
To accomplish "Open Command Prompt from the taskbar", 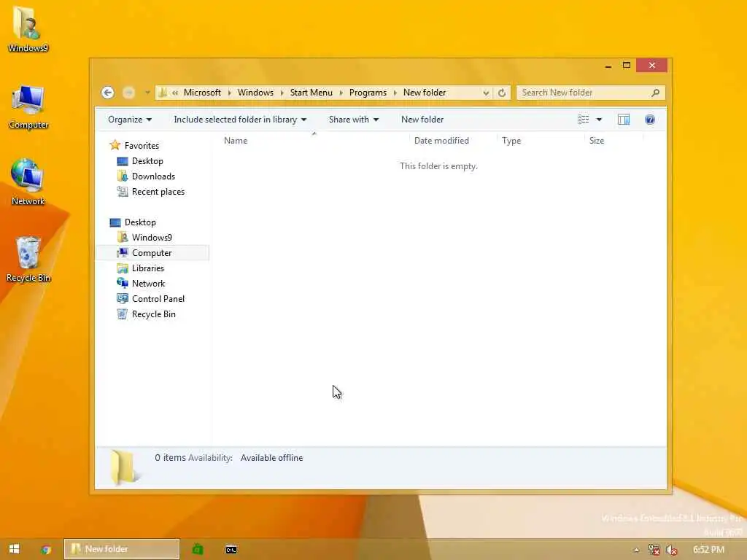I will point(231,550).
